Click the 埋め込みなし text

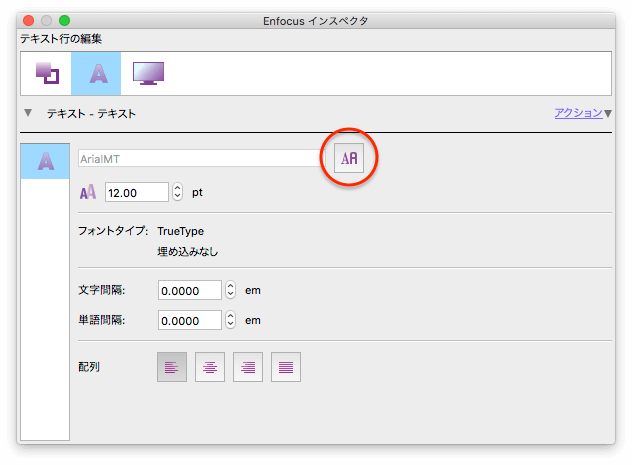(x=187, y=252)
